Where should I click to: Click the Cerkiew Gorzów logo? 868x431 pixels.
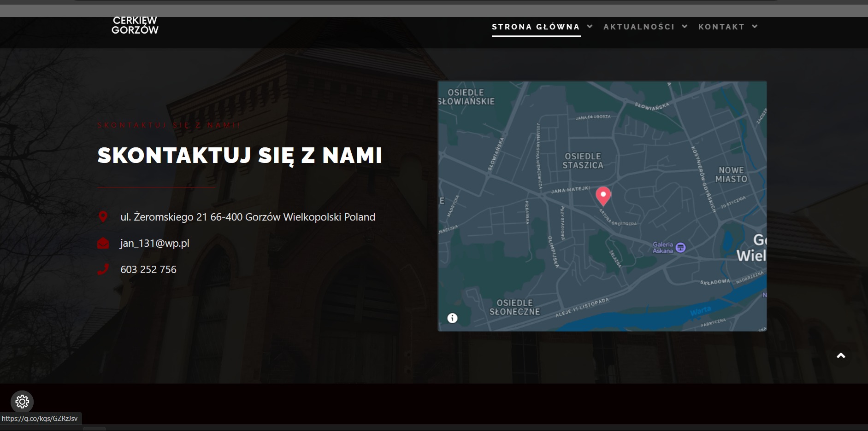[x=136, y=26]
